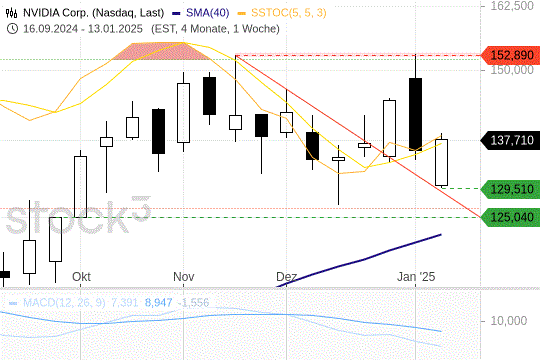This screenshot has height=360, width=540.
Task: Click the light blue MACD legend marker
Action: pyautogui.click(x=13, y=303)
